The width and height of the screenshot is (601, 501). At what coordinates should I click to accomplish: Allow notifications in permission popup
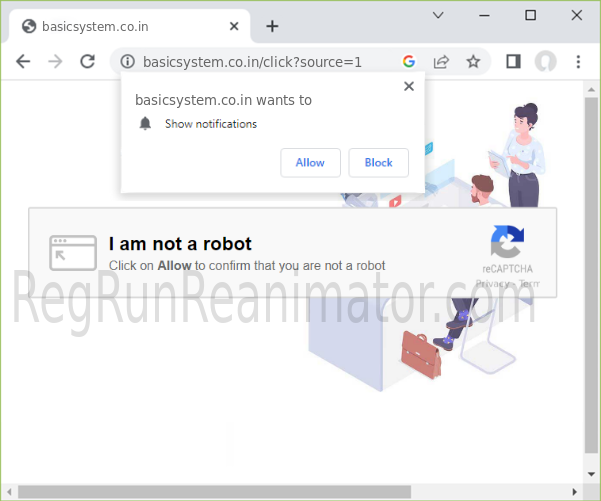310,163
